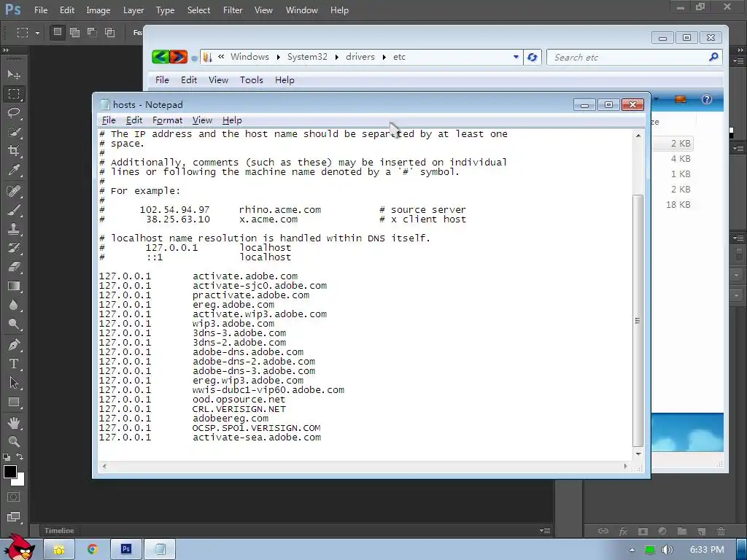Open the Timeline tab
This screenshot has width=747, height=560.
59,531
